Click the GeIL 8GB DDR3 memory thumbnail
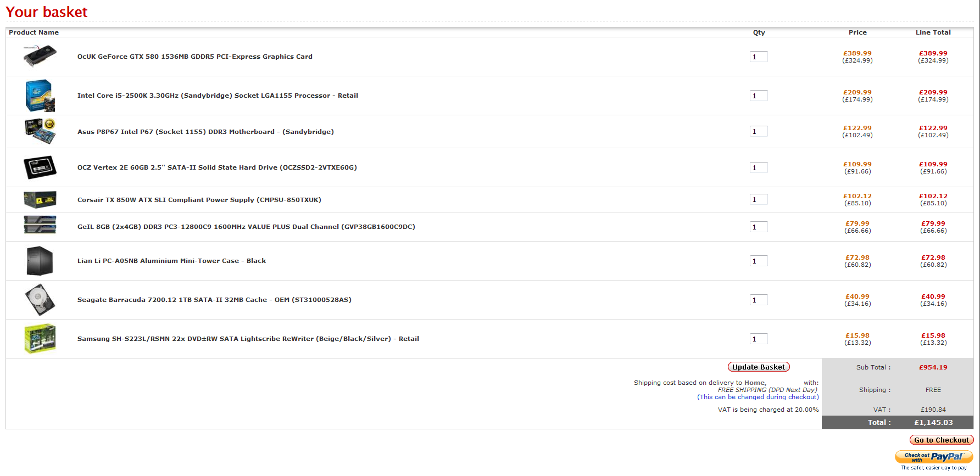The height and width of the screenshot is (476, 980). click(x=40, y=225)
